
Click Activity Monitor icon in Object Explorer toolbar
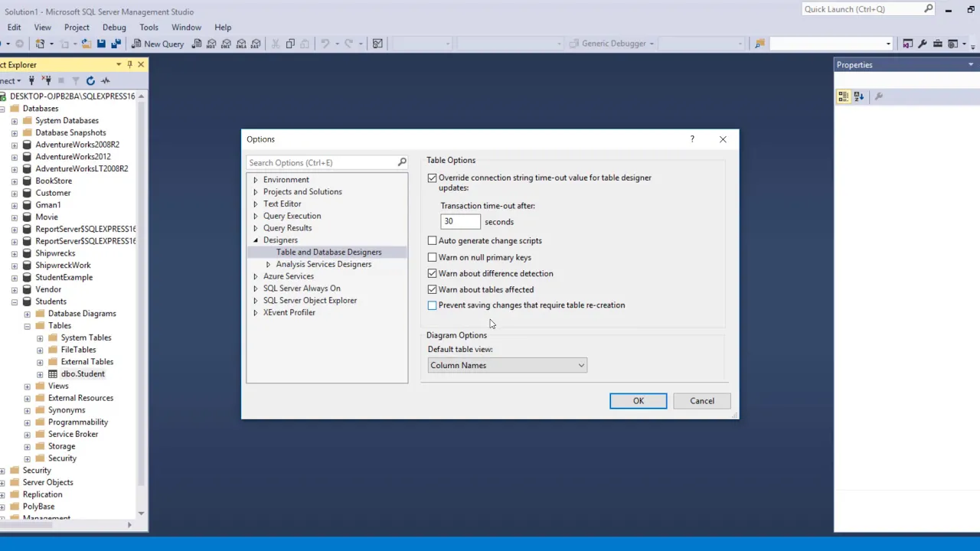[x=106, y=80]
